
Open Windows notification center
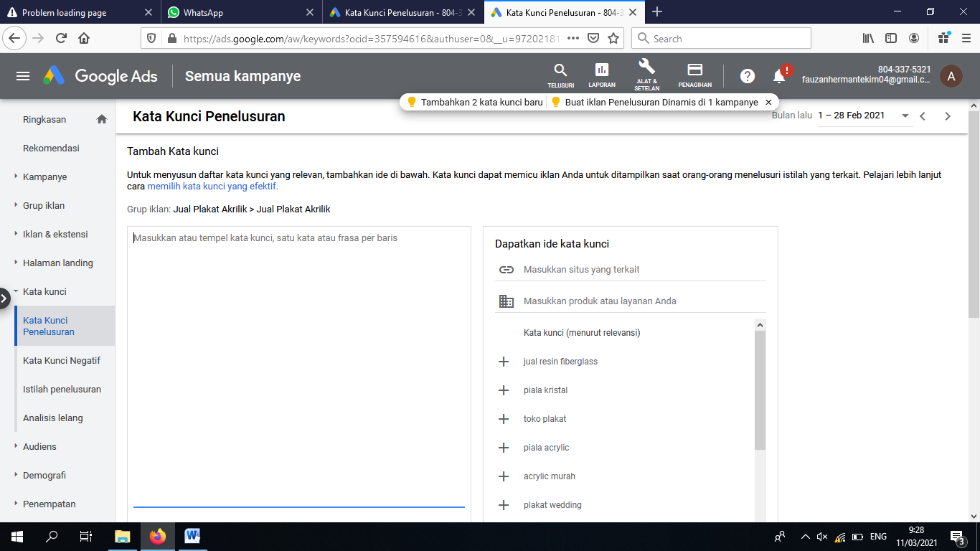click(958, 536)
